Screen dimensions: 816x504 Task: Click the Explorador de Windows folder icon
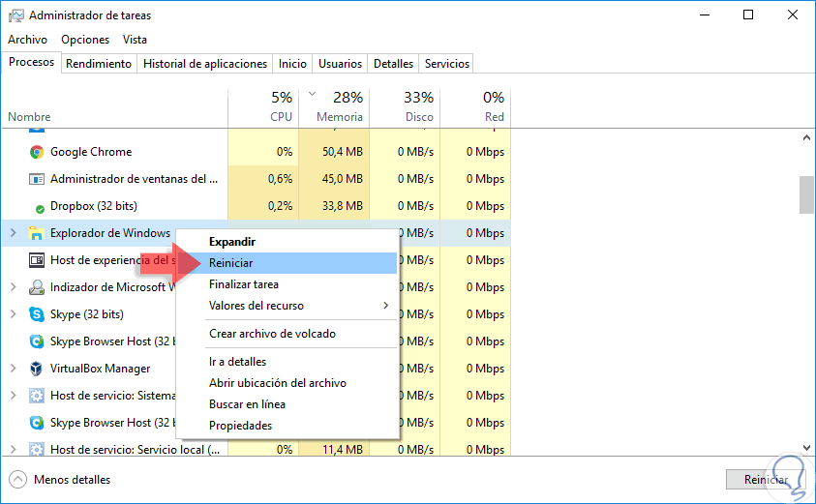(x=37, y=233)
